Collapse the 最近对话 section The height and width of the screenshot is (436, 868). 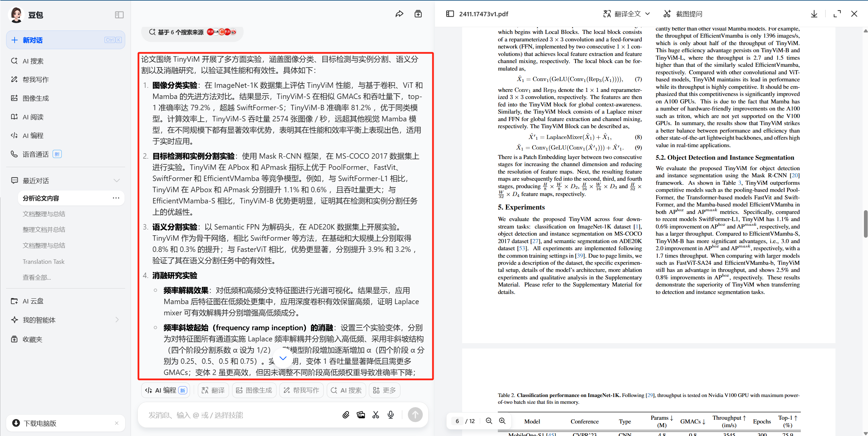coord(117,180)
